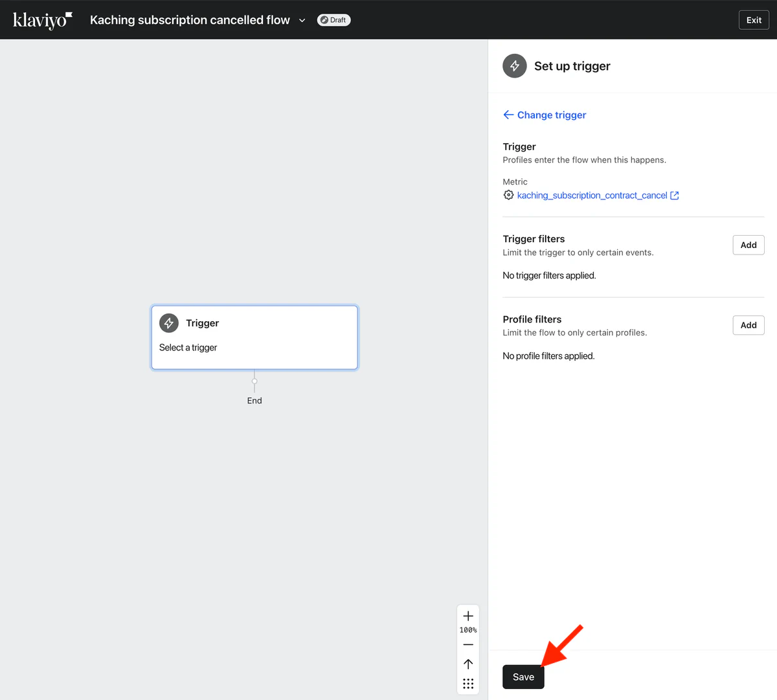Click the gear icon beside the metric name
The height and width of the screenshot is (700, 777).
point(509,195)
